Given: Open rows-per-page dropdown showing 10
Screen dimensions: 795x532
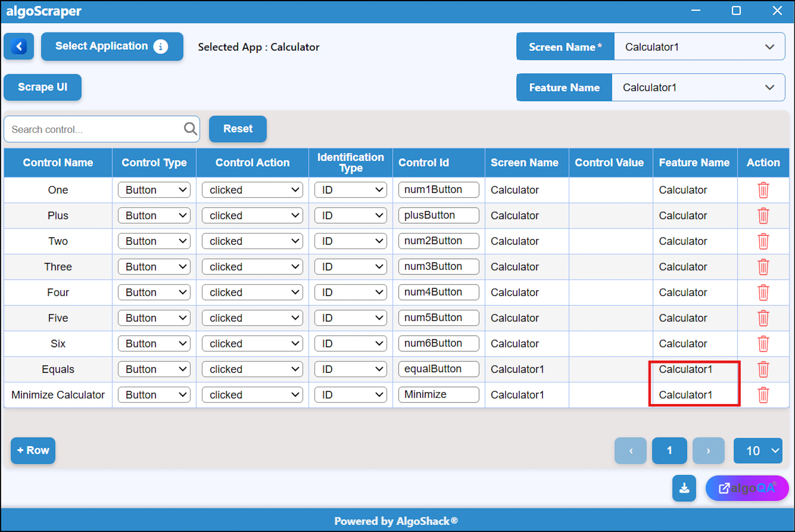Looking at the screenshot, I should pyautogui.click(x=758, y=451).
